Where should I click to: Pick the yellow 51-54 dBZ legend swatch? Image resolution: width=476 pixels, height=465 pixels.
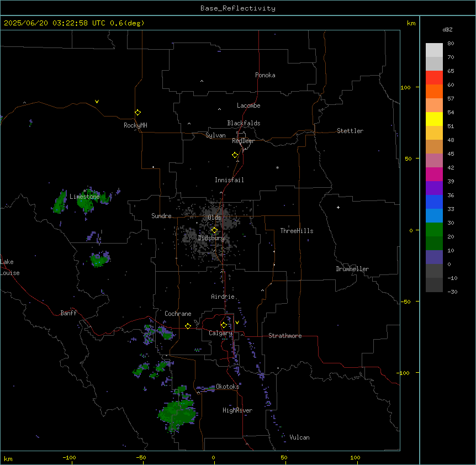(x=434, y=119)
